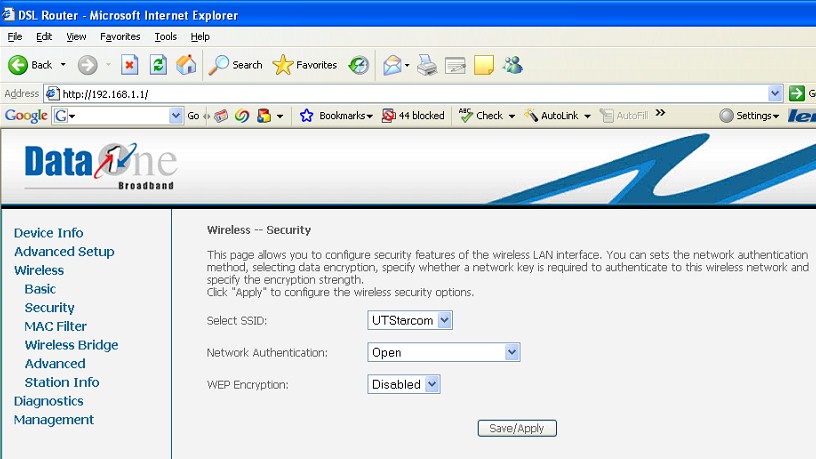
Task: Open the Search magnifier button
Action: pyautogui.click(x=235, y=65)
